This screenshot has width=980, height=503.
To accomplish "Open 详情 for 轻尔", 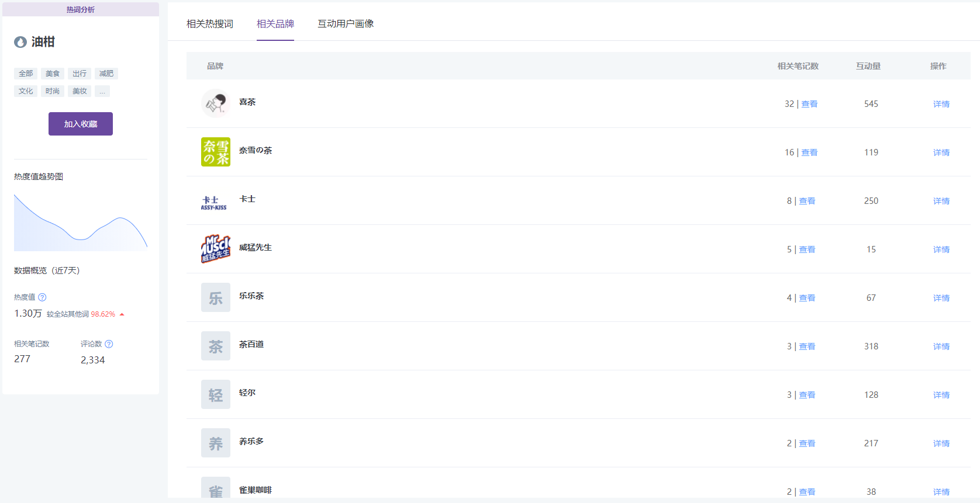I will [x=941, y=395].
